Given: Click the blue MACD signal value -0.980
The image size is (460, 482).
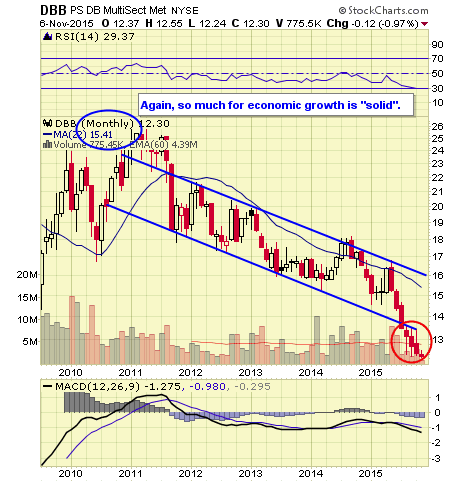Looking at the screenshot, I should [207, 387].
